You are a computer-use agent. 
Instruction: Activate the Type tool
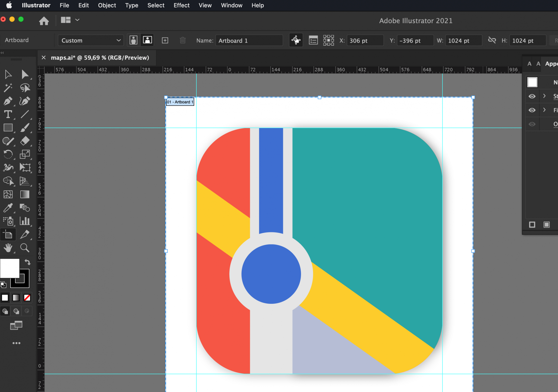tap(8, 114)
